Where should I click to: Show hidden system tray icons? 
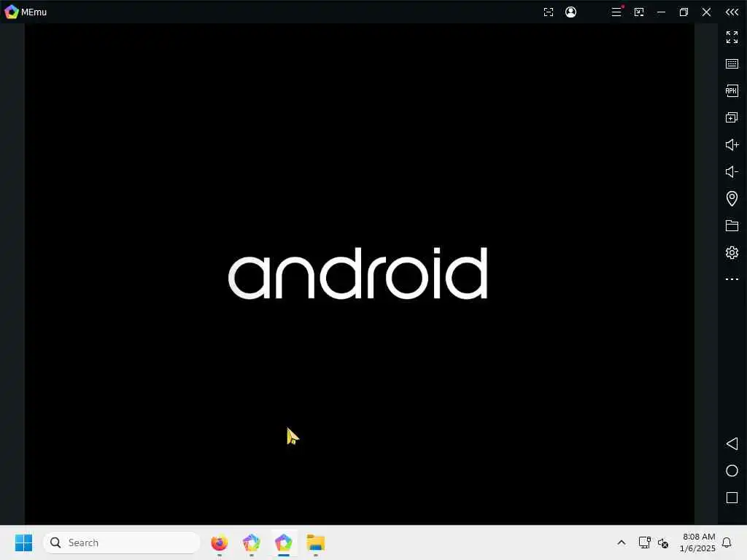point(622,542)
